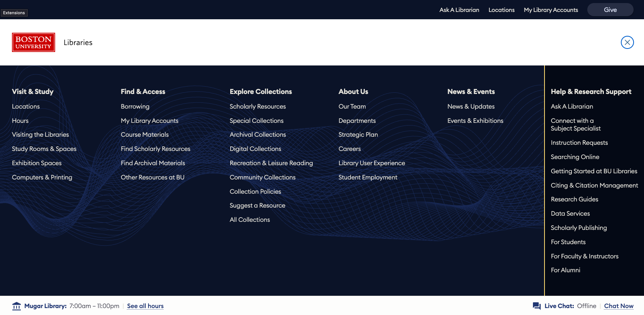Image resolution: width=644 pixels, height=315 pixels.
Task: Open Careers
Action: tap(350, 149)
